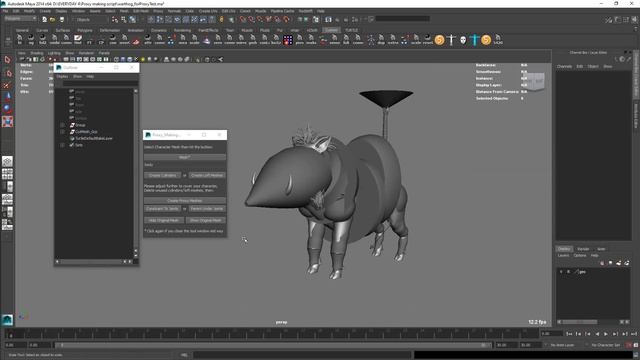Click the Parent Under Joints button
Image resolution: width=640 pixels, height=360 pixels.
click(x=207, y=209)
